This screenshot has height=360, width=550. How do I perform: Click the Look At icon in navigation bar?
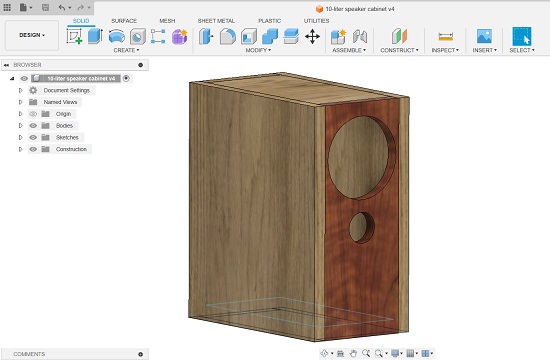point(340,353)
